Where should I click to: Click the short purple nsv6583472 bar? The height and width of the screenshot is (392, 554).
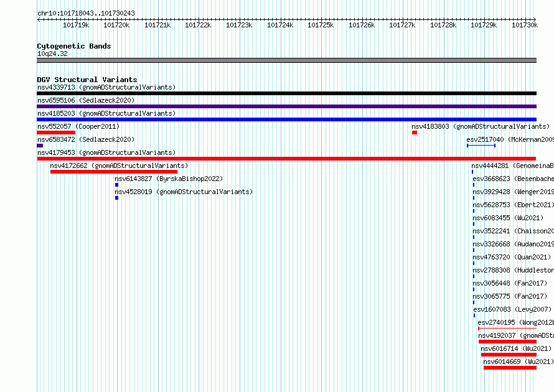[x=40, y=146]
